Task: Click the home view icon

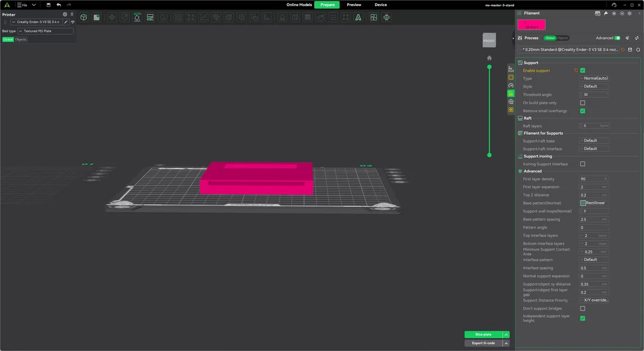Action: coord(489,58)
